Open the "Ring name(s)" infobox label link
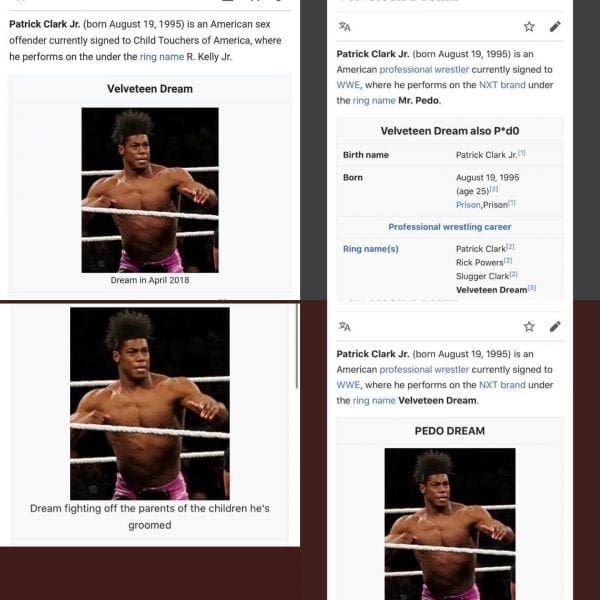600x600 pixels. [370, 248]
